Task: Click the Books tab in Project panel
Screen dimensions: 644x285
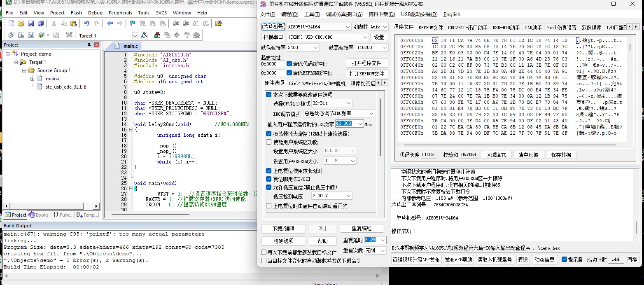Action: (38, 215)
